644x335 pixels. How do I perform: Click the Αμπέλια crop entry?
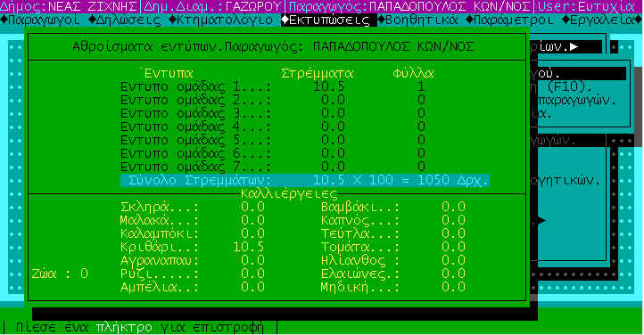(x=192, y=288)
